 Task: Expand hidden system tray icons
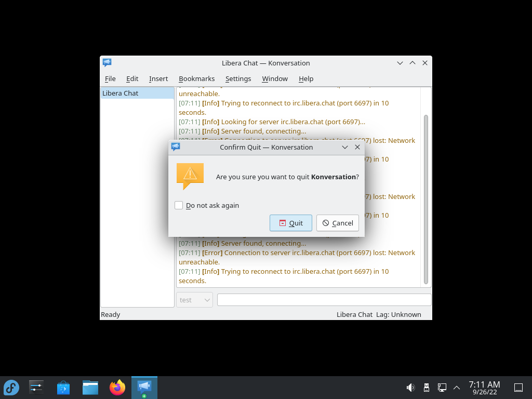[x=457, y=388]
